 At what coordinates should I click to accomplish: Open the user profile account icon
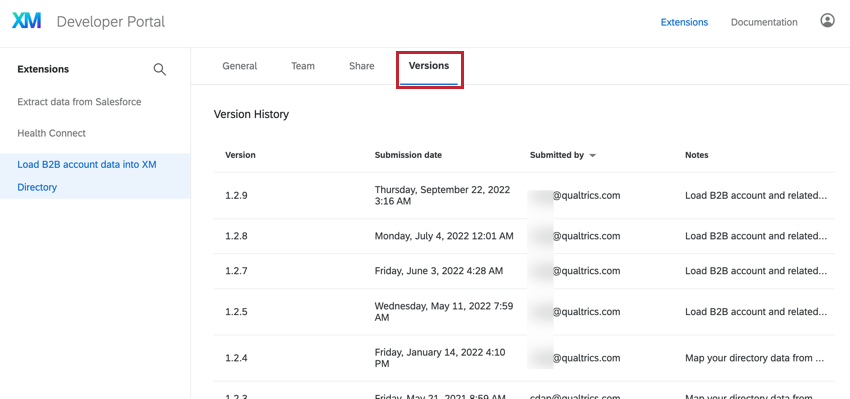pos(827,21)
